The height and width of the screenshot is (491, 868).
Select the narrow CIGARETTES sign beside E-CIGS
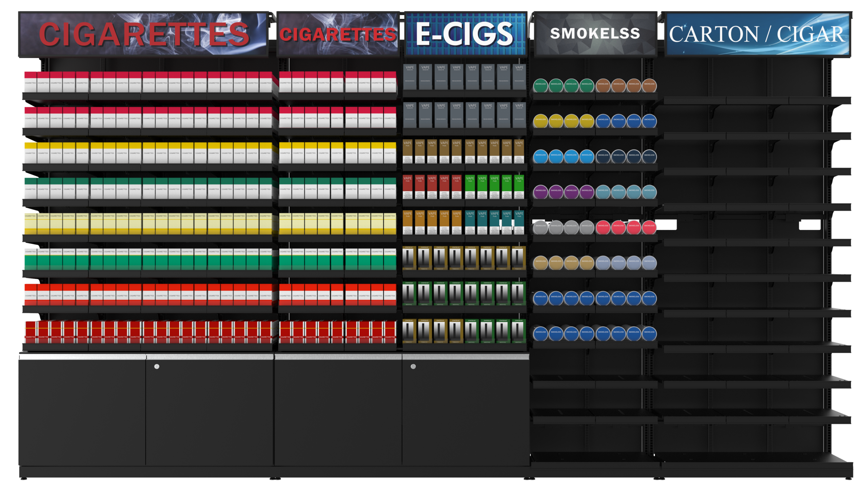point(338,34)
